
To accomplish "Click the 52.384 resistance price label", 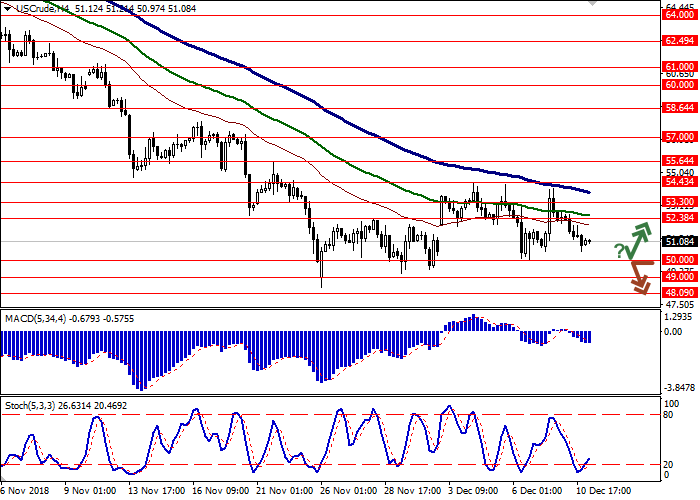I will [x=680, y=218].
